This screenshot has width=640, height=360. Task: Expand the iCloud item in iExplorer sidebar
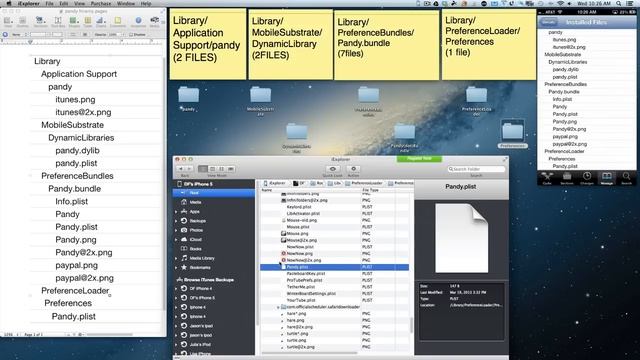click(x=176, y=240)
